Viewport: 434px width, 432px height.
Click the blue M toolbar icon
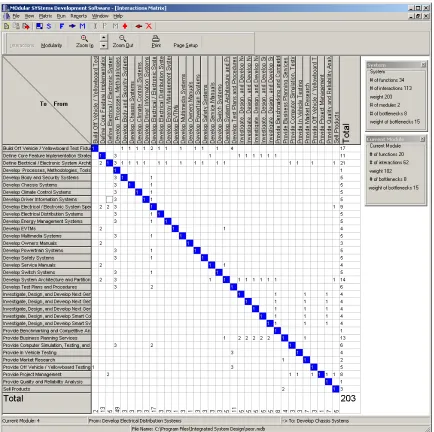(82, 26)
